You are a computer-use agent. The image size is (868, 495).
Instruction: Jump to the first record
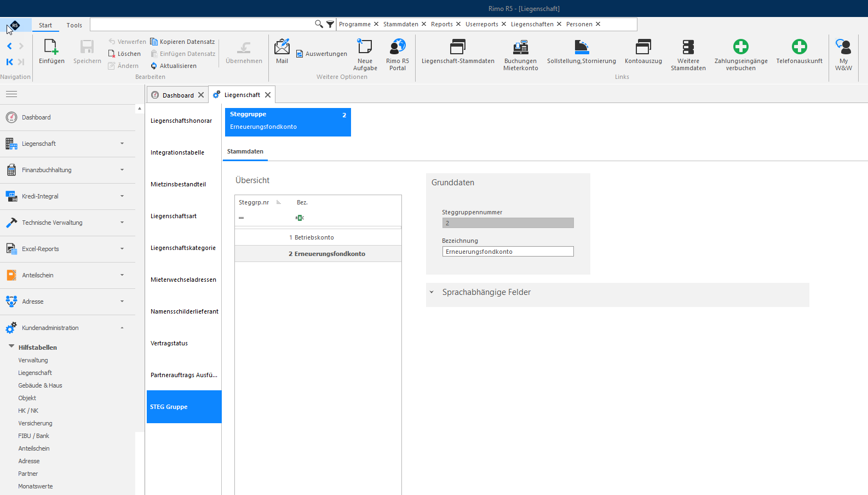click(9, 62)
